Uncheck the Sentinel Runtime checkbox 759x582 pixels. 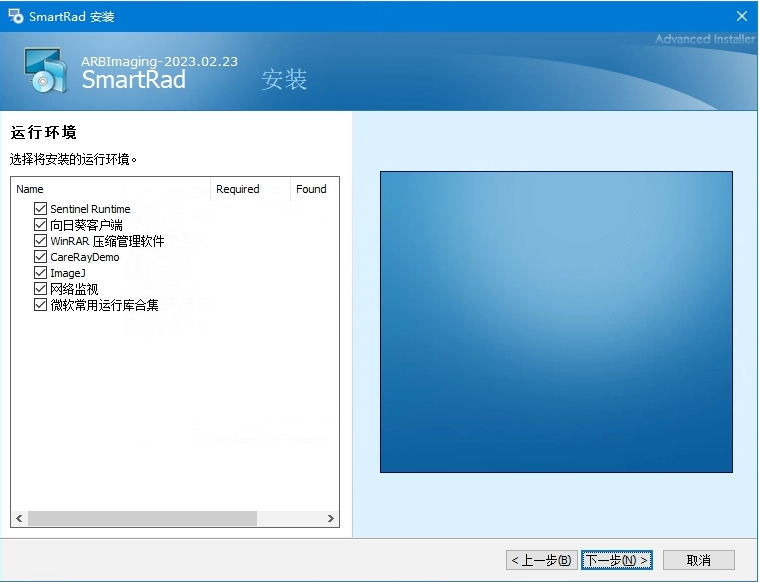coord(41,209)
